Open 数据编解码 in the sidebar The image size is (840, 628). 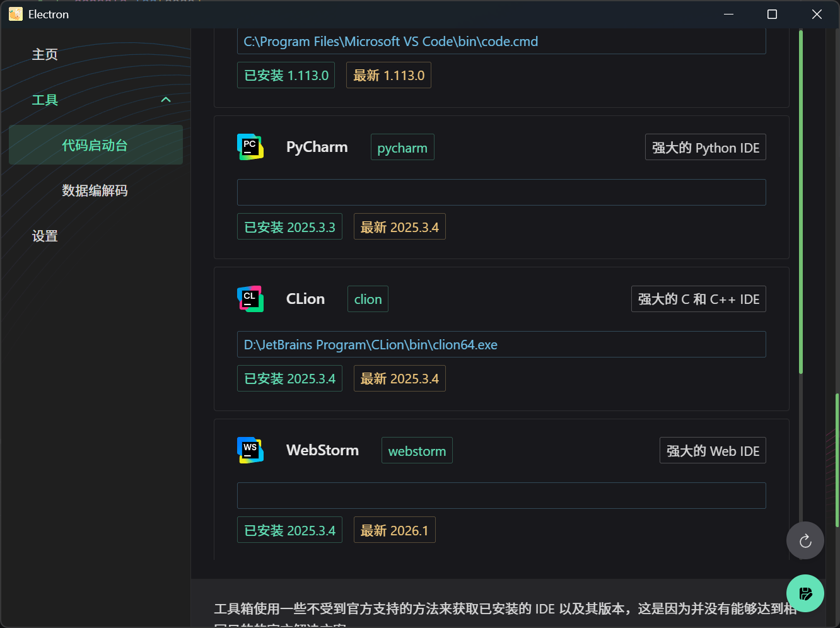95,190
